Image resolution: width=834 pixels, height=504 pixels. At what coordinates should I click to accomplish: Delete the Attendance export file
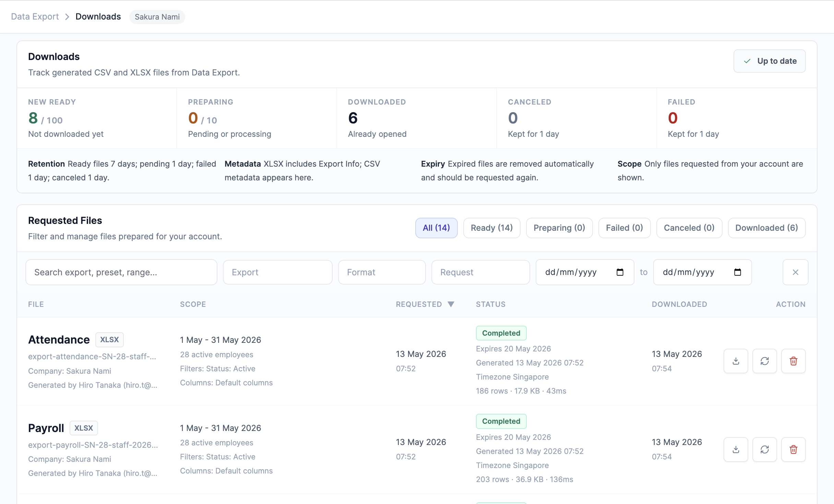pos(793,361)
